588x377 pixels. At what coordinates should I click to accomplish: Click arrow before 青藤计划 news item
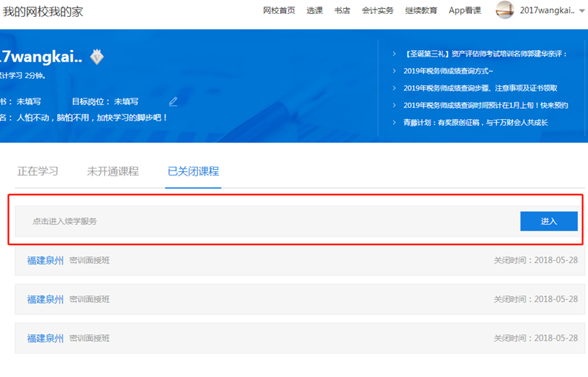pyautogui.click(x=394, y=122)
